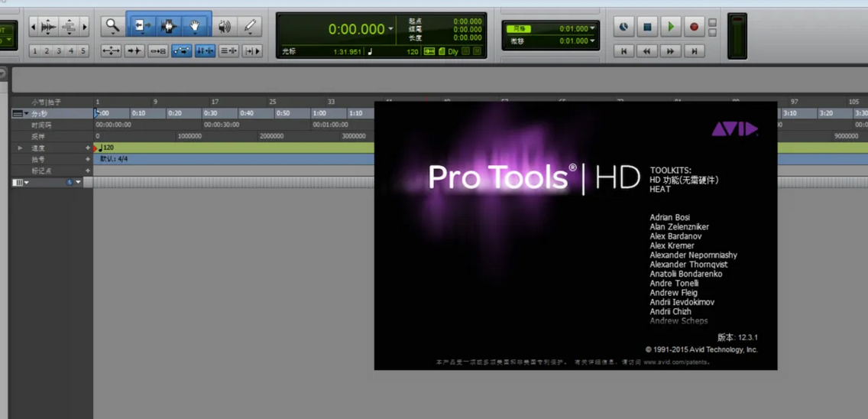Toggle Link Timeline and Edit Selection
868x419 pixels.
[x=205, y=51]
